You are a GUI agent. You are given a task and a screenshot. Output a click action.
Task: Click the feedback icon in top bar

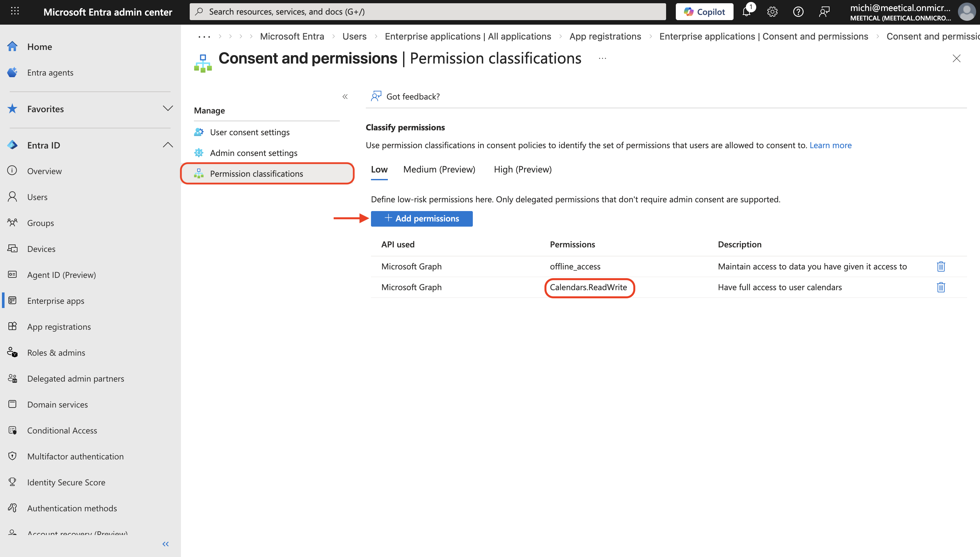[824, 11]
